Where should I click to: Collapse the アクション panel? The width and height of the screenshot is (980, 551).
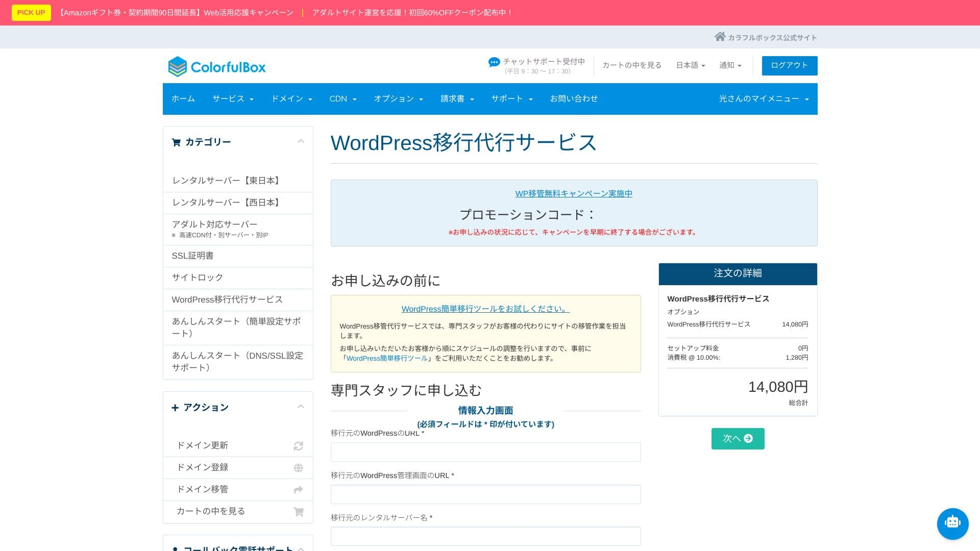coord(301,407)
